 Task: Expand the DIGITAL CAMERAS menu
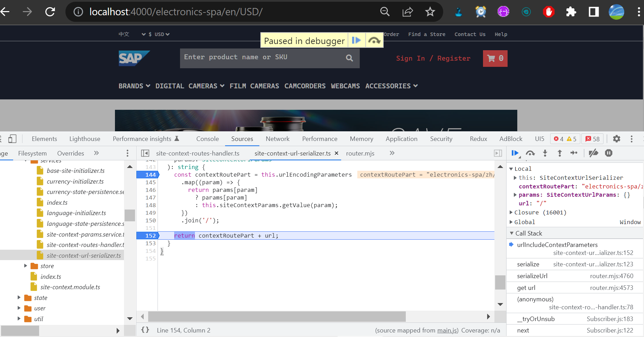(x=190, y=86)
